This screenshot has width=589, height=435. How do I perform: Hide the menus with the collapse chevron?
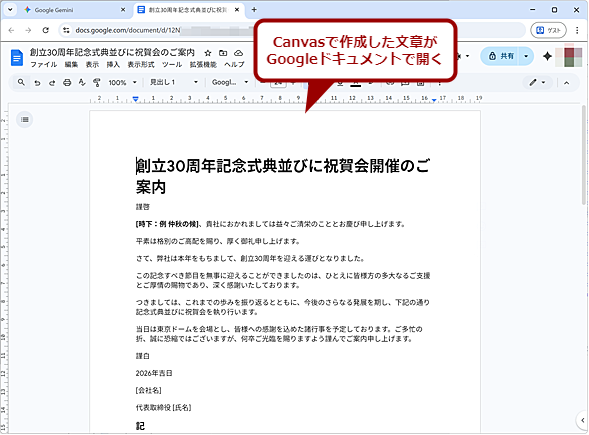click(566, 83)
